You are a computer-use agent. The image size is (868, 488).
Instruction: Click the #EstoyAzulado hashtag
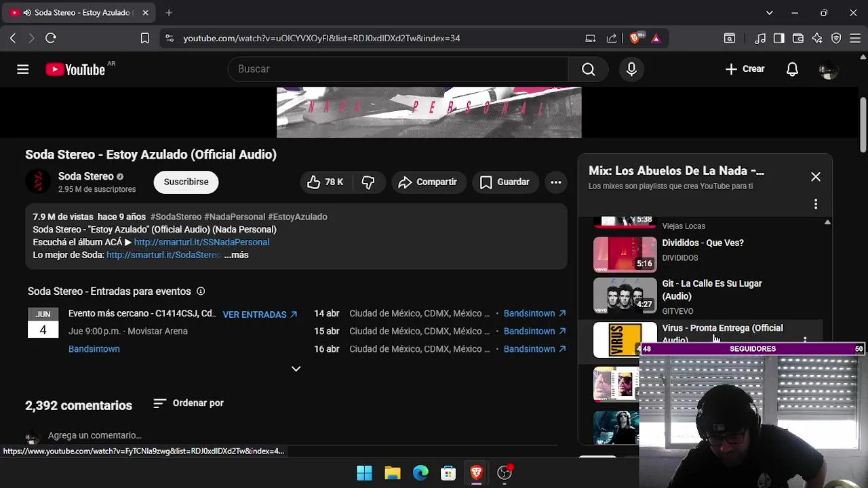[298, 217]
